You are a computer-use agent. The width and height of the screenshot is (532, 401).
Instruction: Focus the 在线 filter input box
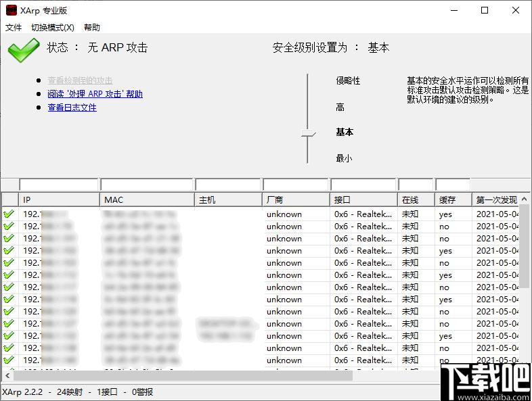click(x=416, y=185)
